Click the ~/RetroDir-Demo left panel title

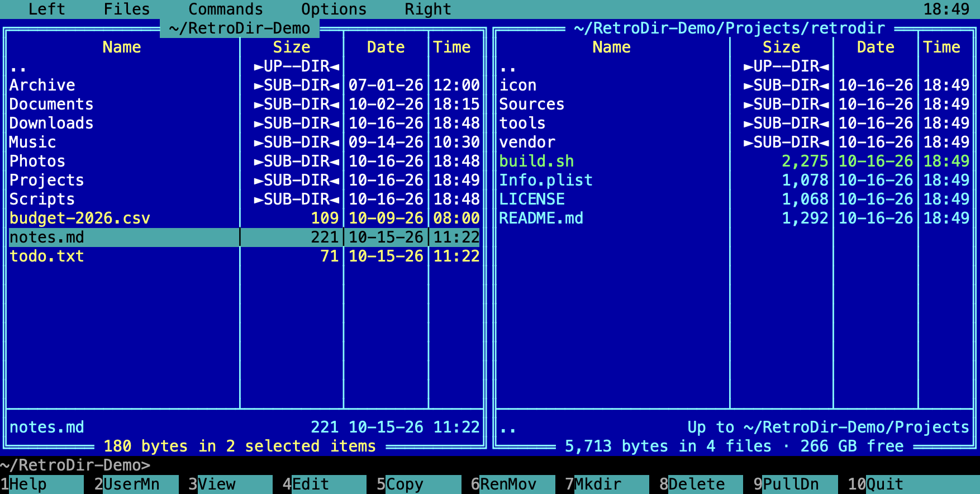point(240,28)
